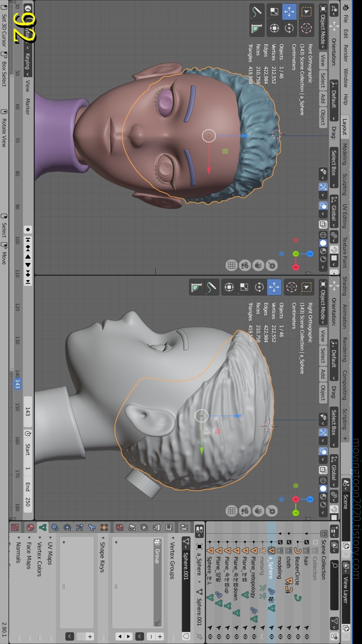Open the World properties tab

point(120,528)
